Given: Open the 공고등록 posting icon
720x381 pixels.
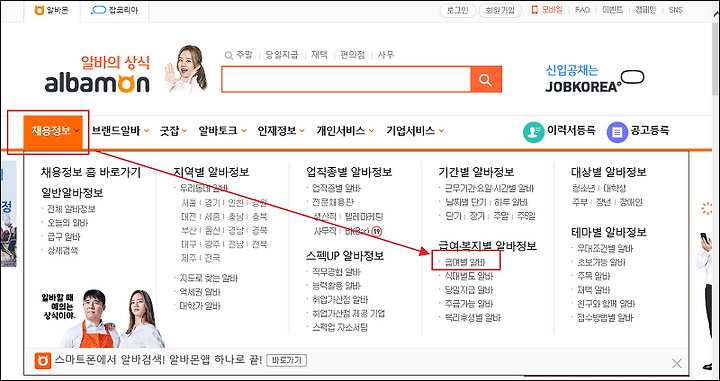Looking at the screenshot, I should click(x=617, y=132).
